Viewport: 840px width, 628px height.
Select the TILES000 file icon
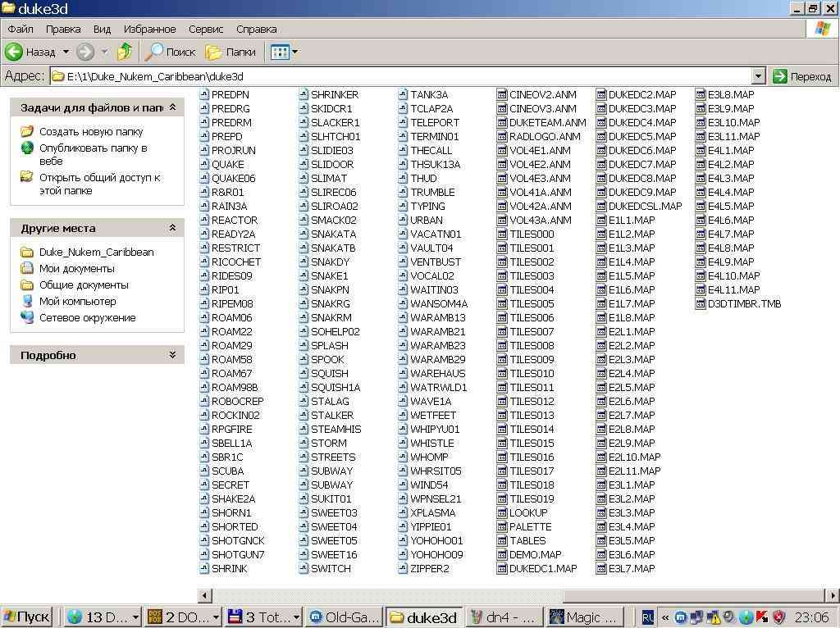[502, 234]
